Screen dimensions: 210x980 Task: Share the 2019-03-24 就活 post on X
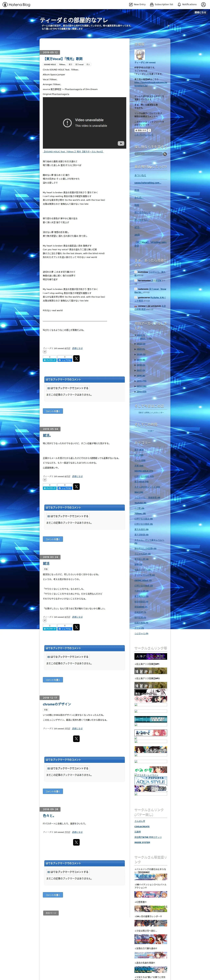(x=76, y=627)
